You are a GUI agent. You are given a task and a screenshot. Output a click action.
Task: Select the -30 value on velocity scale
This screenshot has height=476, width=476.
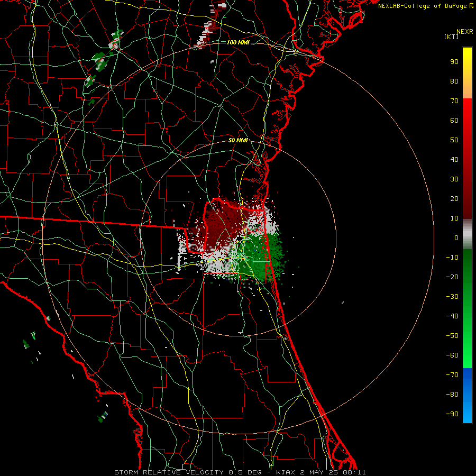pyautogui.click(x=452, y=297)
